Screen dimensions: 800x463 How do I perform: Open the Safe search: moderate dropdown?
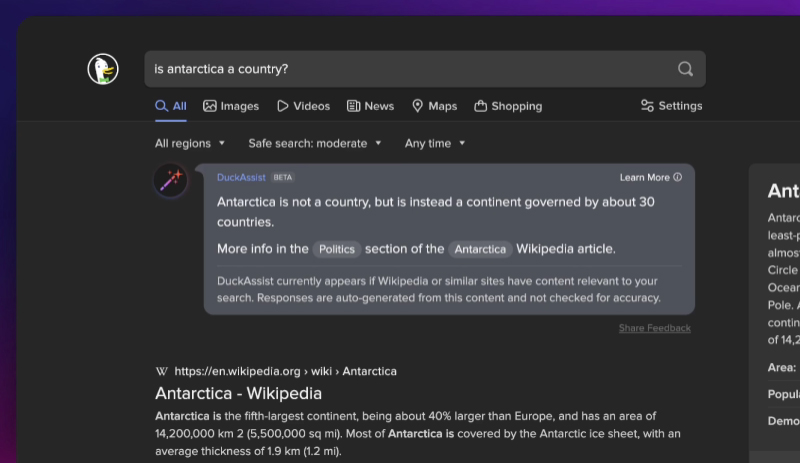pyautogui.click(x=315, y=143)
